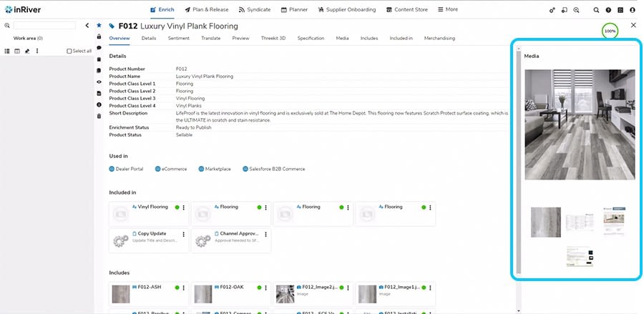The width and height of the screenshot is (644, 314).
Task: Collapse the work area panel with chevron
Action: 87,26
